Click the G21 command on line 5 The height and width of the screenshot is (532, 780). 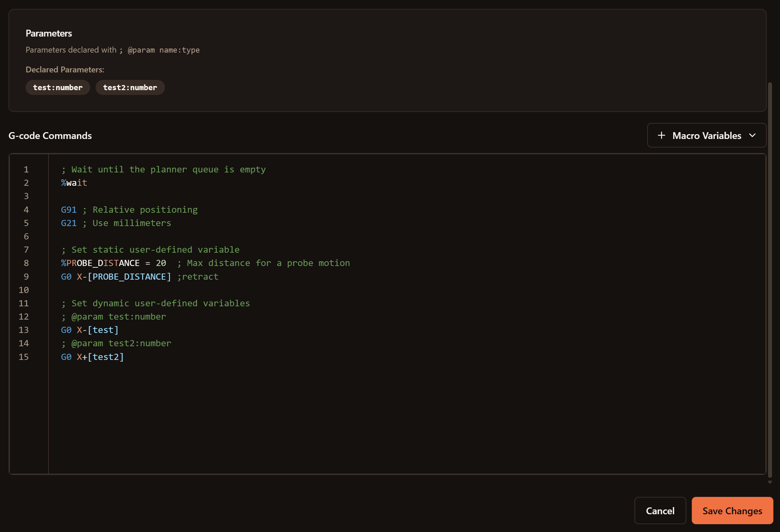pyautogui.click(x=69, y=223)
